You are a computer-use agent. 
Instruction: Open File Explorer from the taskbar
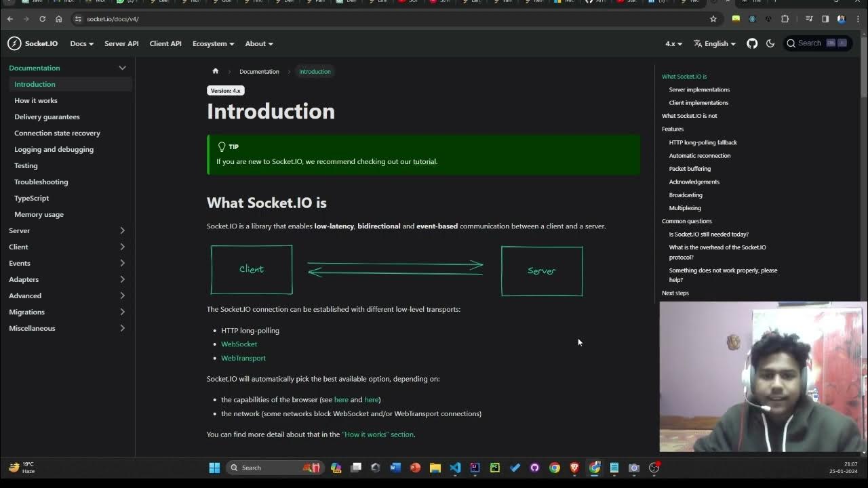[435, 468]
